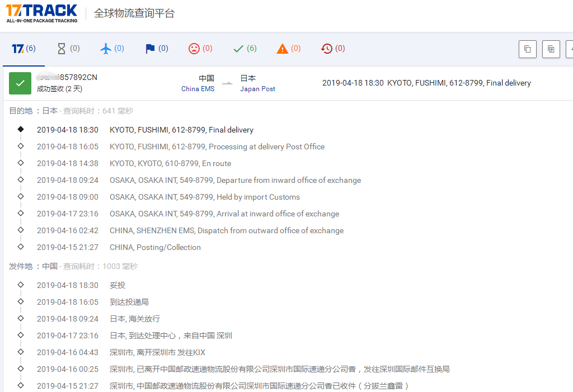
Task: Click the green delivered status checkbox
Action: 20,83
